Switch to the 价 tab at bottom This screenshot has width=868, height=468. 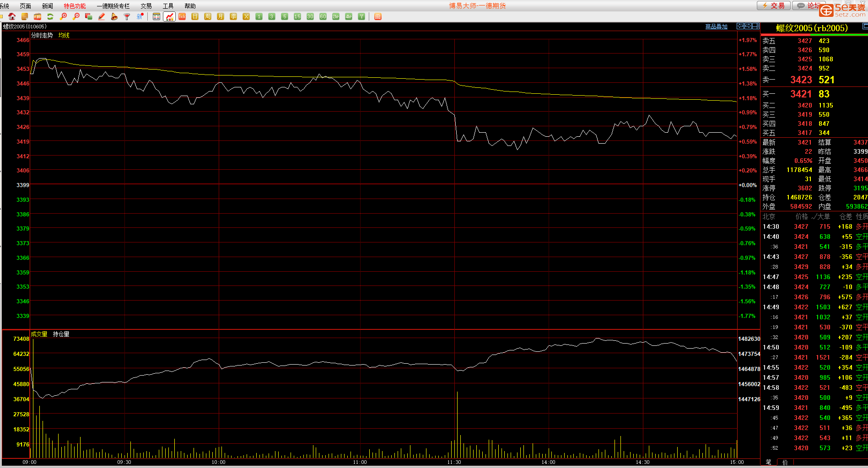point(785,462)
